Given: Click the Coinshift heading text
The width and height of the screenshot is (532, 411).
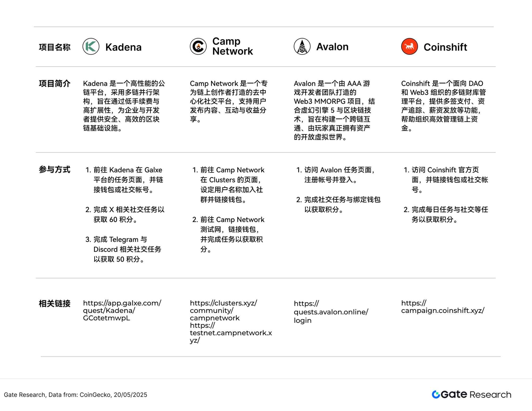Looking at the screenshot, I should pyautogui.click(x=445, y=47).
